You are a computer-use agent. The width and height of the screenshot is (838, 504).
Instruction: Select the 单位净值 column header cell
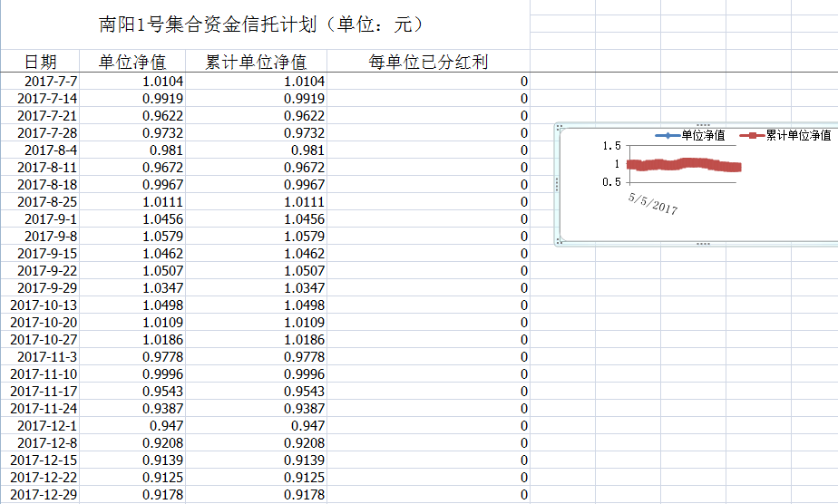tap(132, 62)
